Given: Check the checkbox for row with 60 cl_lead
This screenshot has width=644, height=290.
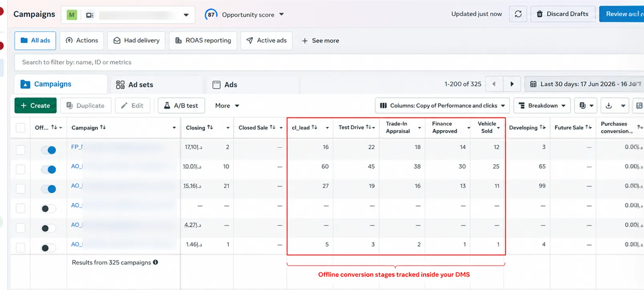Looking at the screenshot, I should pos(20,169).
